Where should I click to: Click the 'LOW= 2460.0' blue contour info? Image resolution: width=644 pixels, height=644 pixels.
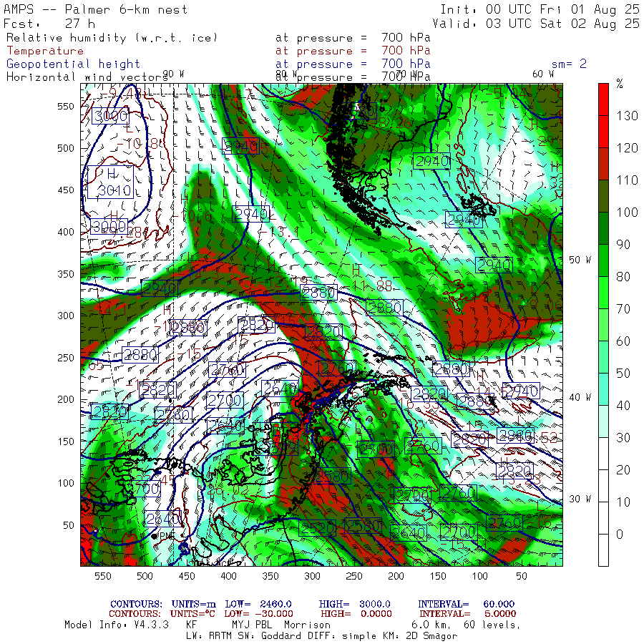coord(258,604)
